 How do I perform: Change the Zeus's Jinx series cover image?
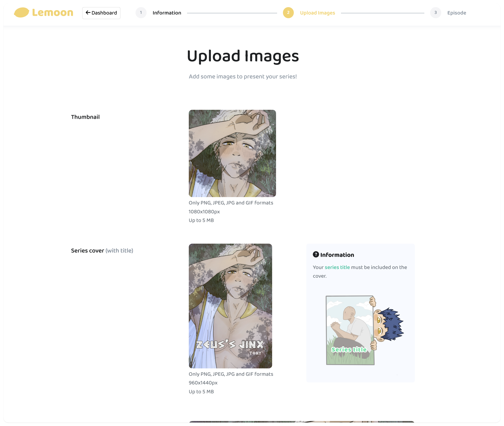coord(230,306)
